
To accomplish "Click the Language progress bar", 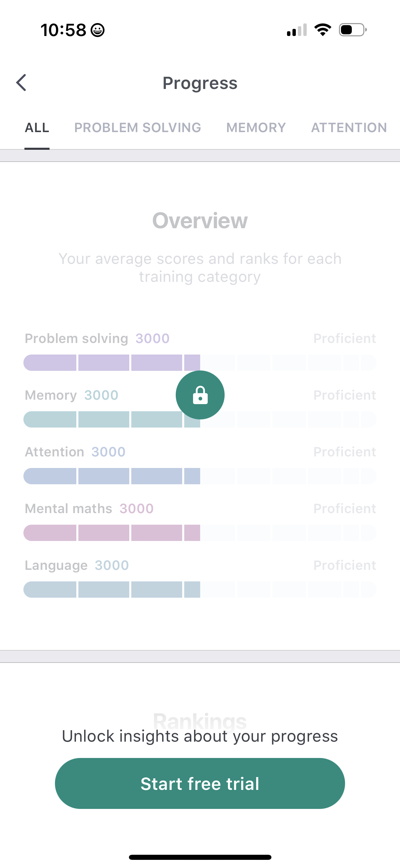I will click(x=112, y=590).
